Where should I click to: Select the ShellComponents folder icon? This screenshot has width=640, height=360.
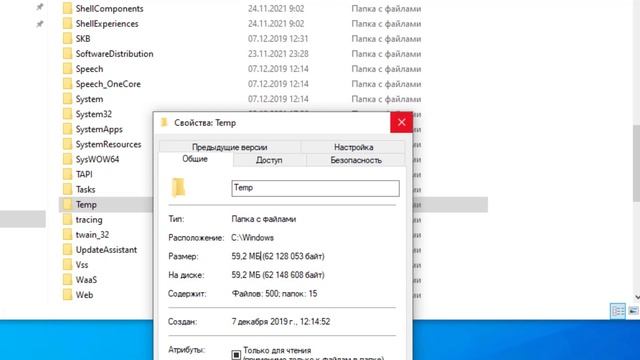(67, 9)
